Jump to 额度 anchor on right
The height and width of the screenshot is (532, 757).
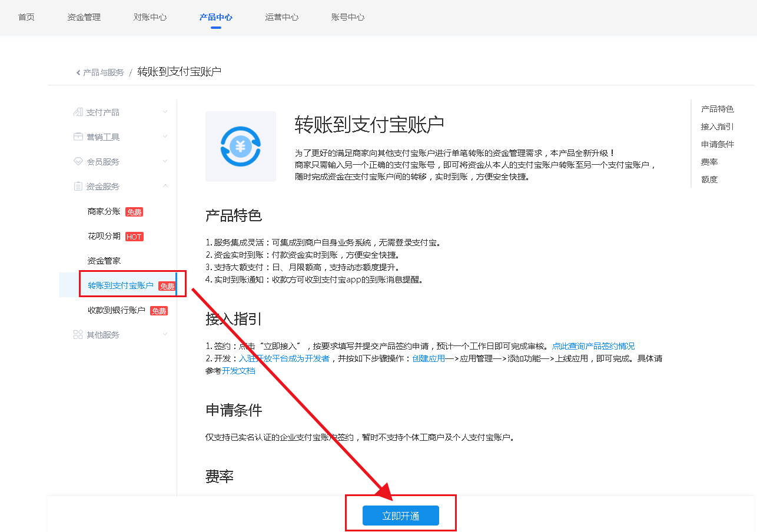709,179
